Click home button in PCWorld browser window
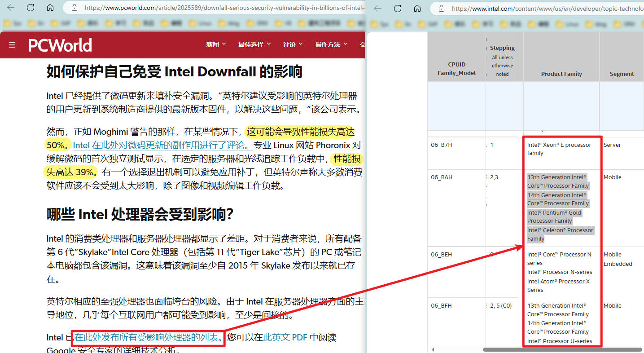Viewport: 644px width, 353px height. (50, 8)
